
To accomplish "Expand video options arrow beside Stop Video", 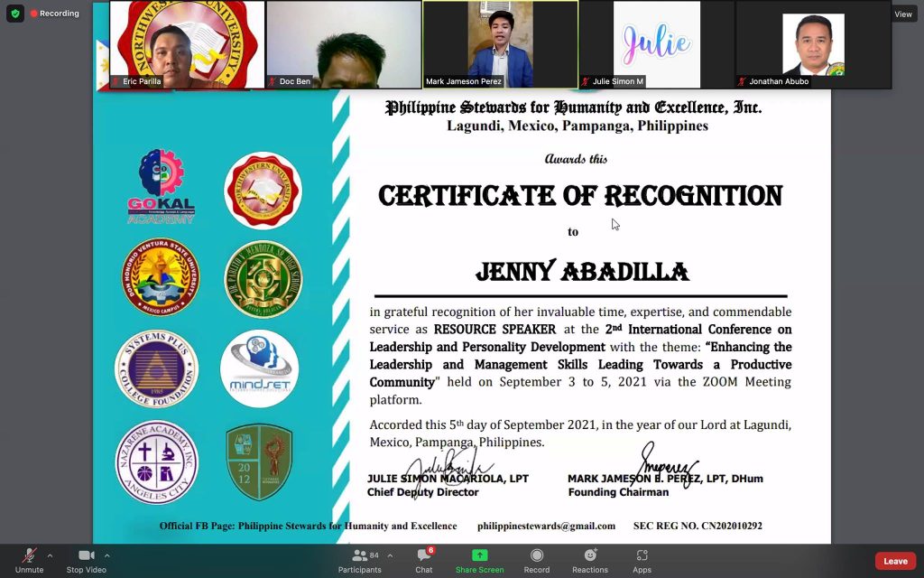I will [107, 555].
